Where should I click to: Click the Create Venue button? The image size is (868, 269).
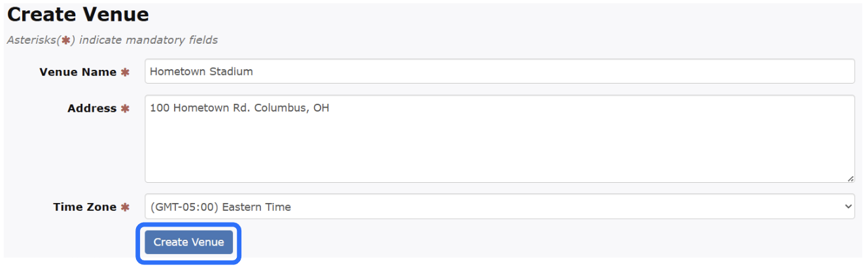(188, 242)
